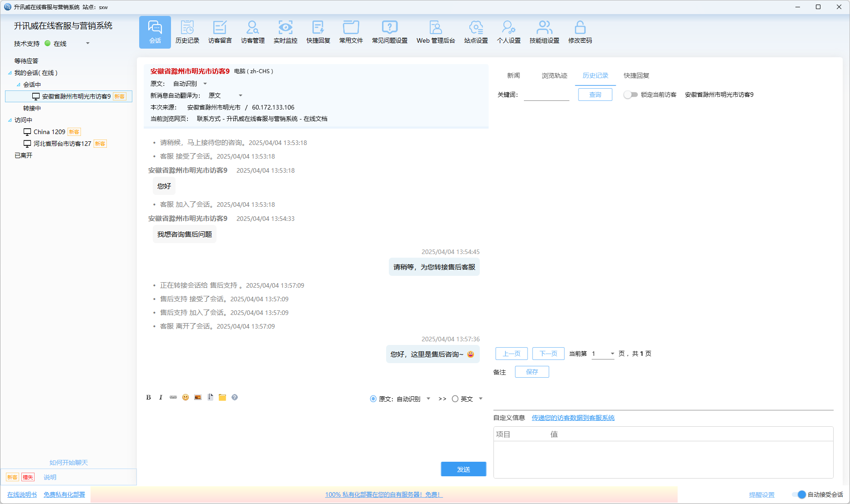850x504 pixels.
Task: Click the 发送 send button
Action: 463,469
